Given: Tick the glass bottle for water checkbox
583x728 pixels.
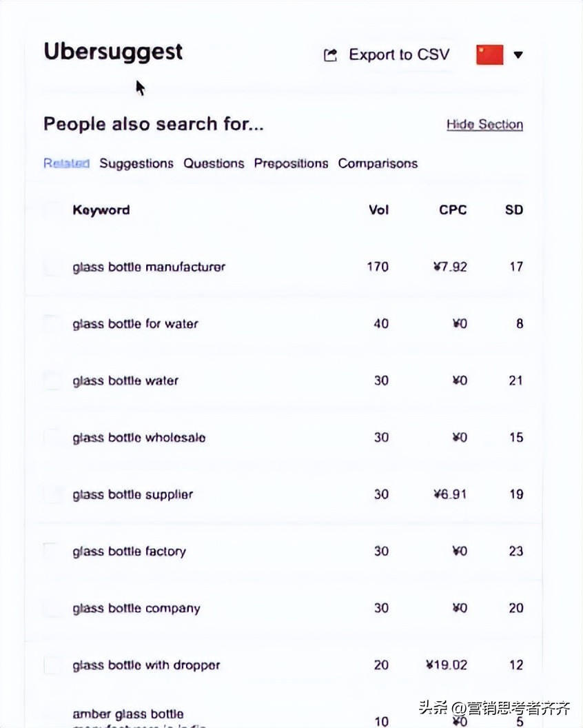Looking at the screenshot, I should [x=52, y=323].
